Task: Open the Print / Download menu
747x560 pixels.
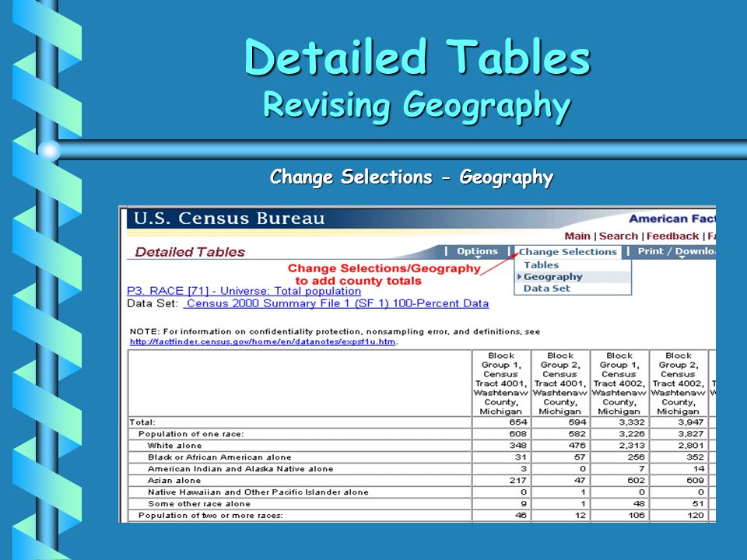Action: coord(676,251)
